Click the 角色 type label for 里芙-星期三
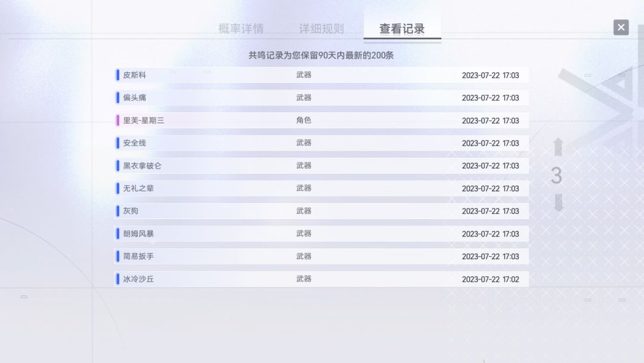 pyautogui.click(x=304, y=120)
